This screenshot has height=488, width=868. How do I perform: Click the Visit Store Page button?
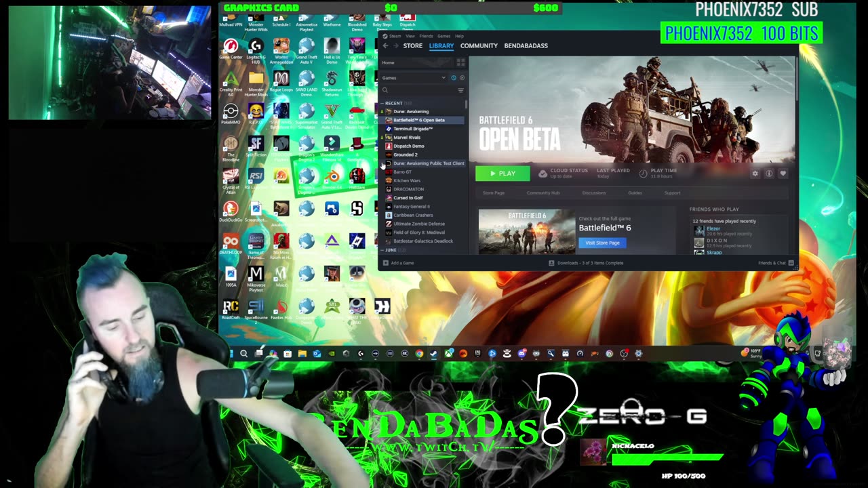pos(602,243)
